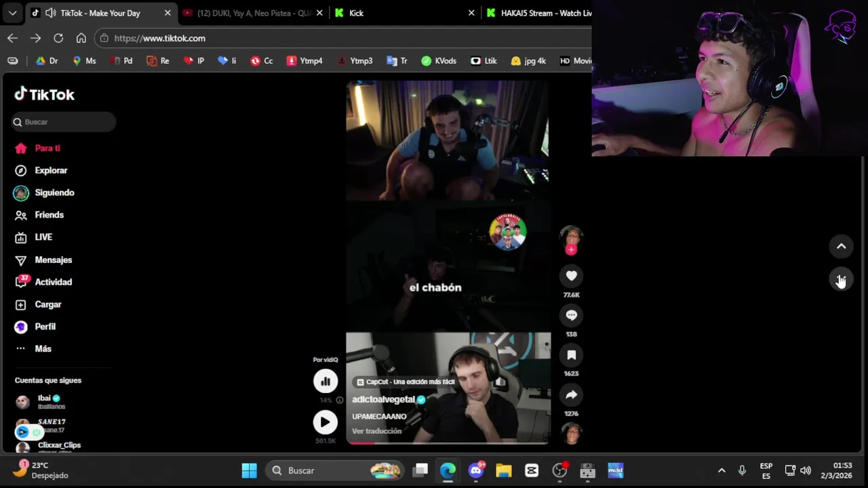Open adictoalvegetal profile link
868x488 pixels.
[383, 399]
